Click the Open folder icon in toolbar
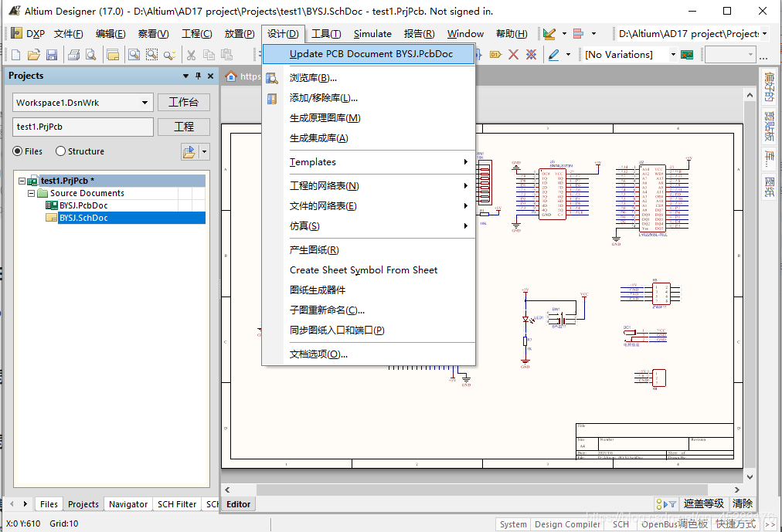This screenshot has width=782, height=532. pos(34,55)
